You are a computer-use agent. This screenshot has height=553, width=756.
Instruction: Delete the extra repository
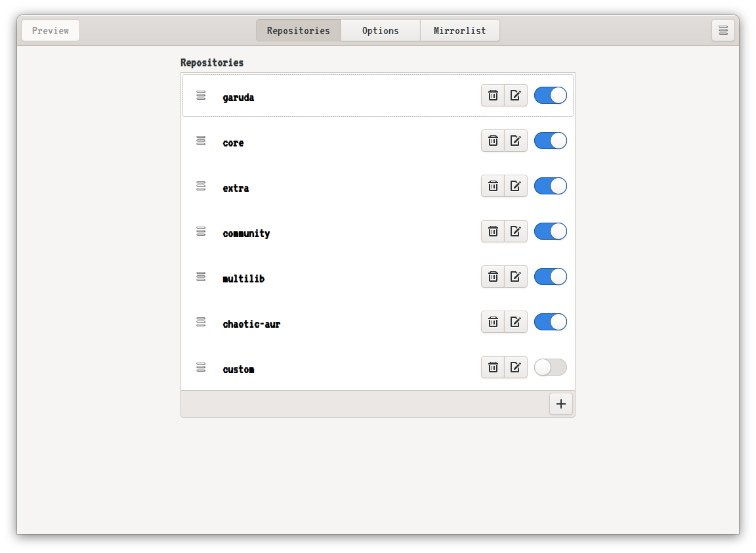coord(493,187)
